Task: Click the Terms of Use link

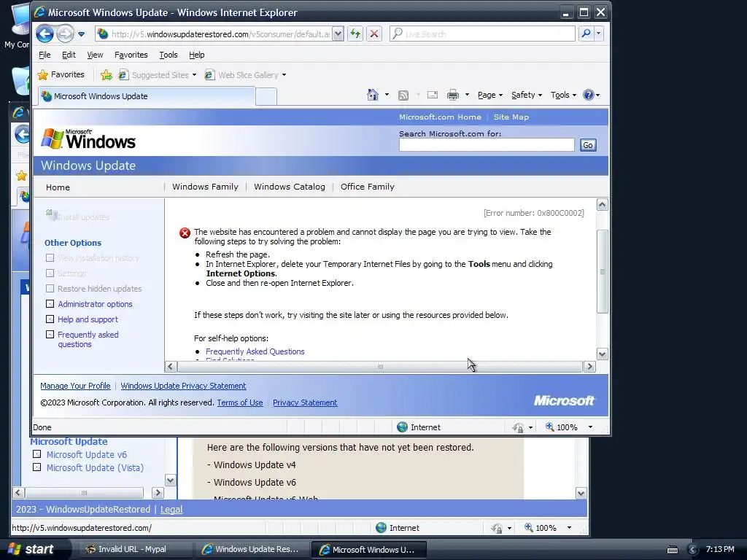Action: click(239, 402)
